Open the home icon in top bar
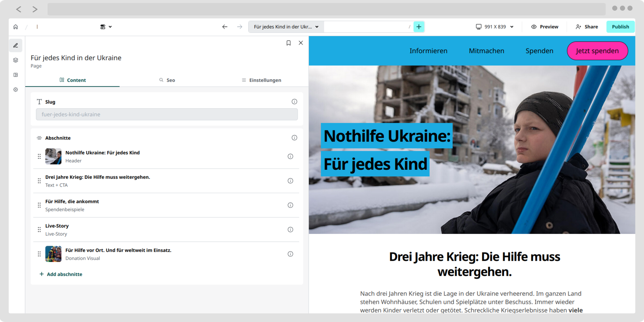644x322 pixels. pos(15,27)
